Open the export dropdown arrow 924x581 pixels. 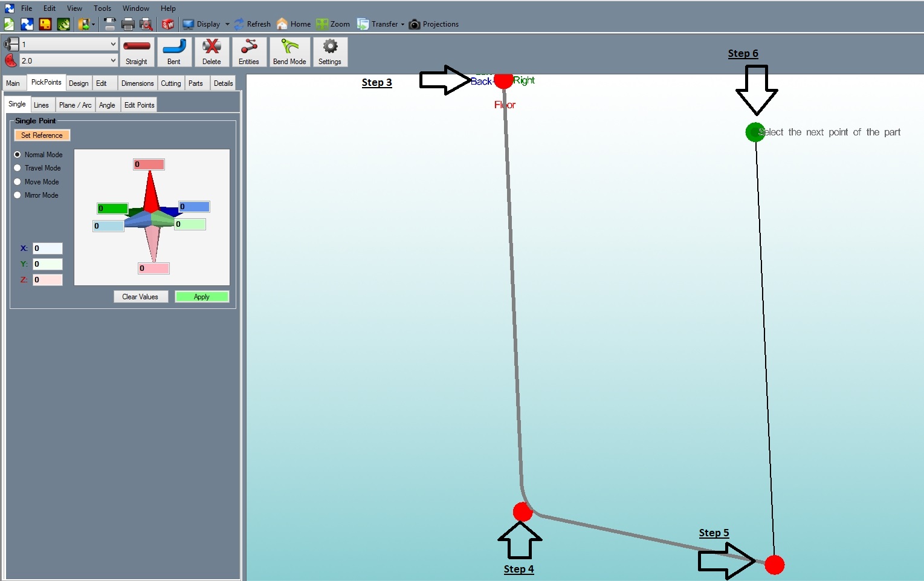click(94, 25)
